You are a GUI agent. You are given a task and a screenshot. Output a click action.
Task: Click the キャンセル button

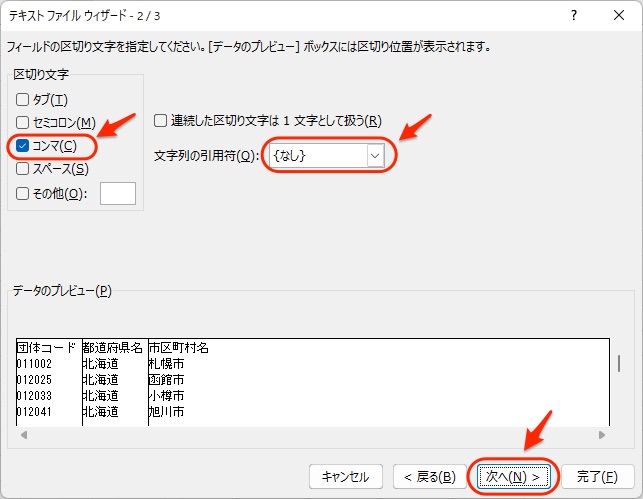(346, 476)
